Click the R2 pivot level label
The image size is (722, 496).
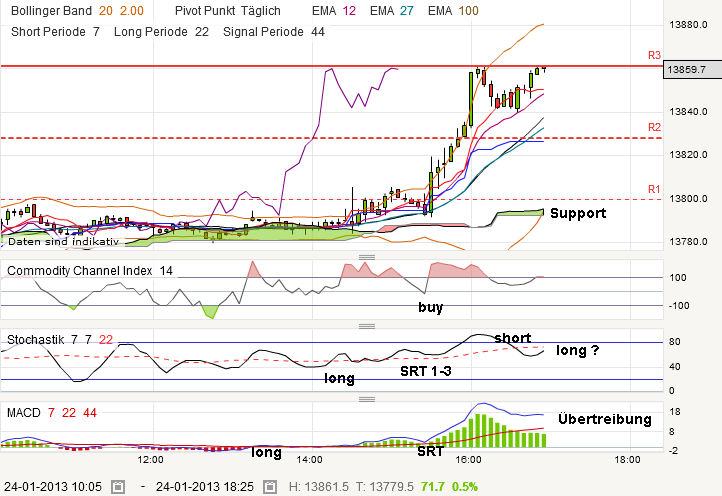click(x=654, y=127)
